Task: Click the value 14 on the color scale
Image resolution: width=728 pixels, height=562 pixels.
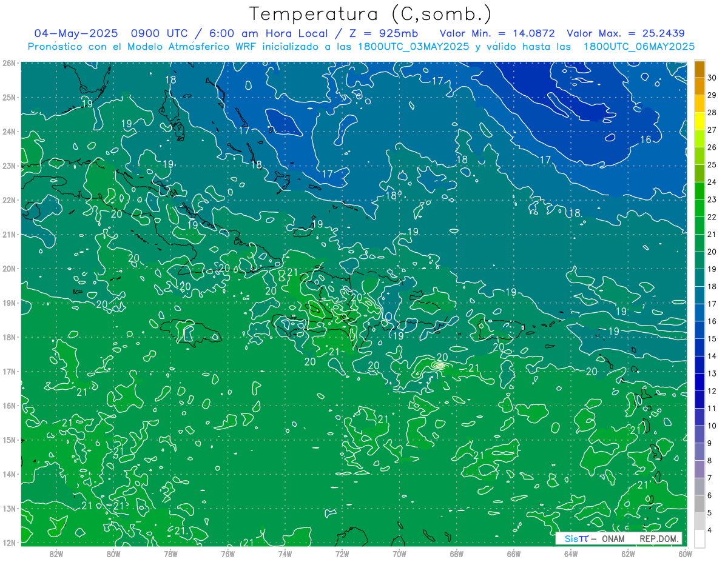Action: tap(712, 356)
